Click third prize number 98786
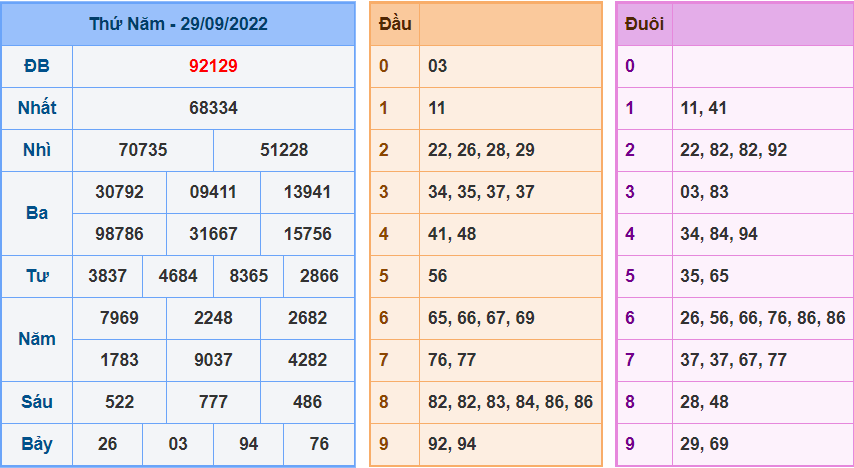The height and width of the screenshot is (468, 854). pyautogui.click(x=119, y=234)
